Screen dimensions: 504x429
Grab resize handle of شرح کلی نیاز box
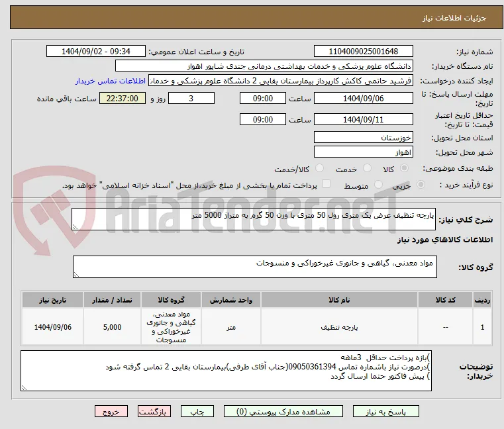(x=76, y=227)
